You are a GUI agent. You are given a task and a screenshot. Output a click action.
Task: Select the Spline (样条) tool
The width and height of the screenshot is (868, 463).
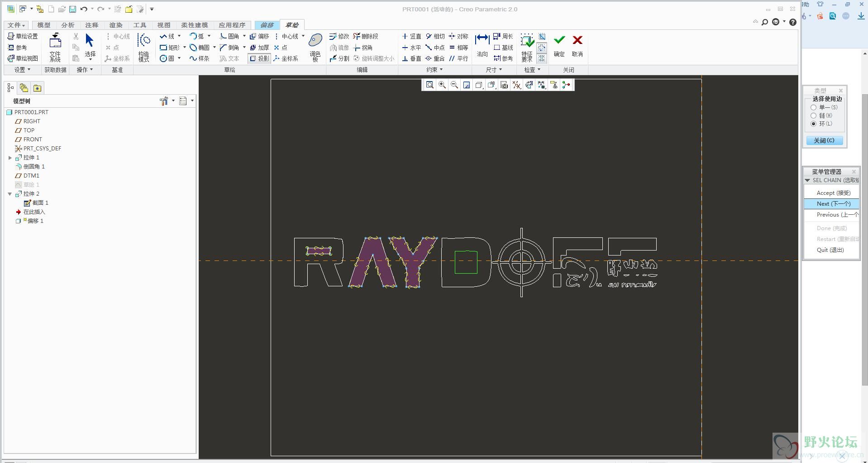pyautogui.click(x=200, y=58)
